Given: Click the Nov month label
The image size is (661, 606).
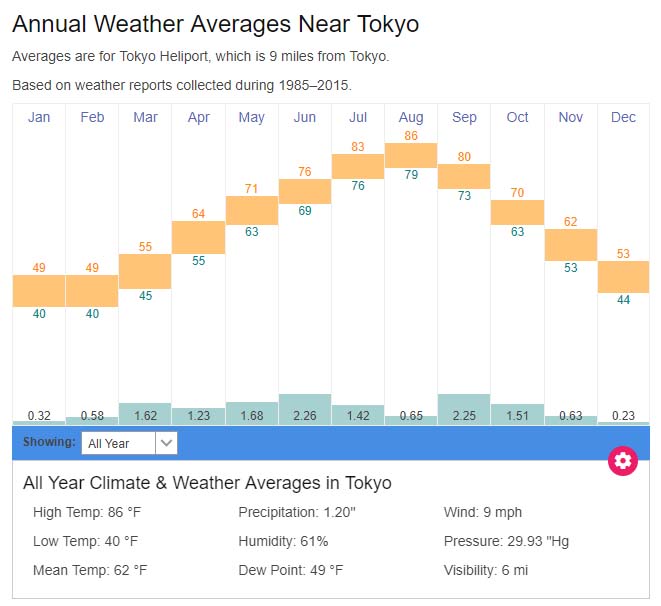Looking at the screenshot, I should click(571, 118).
